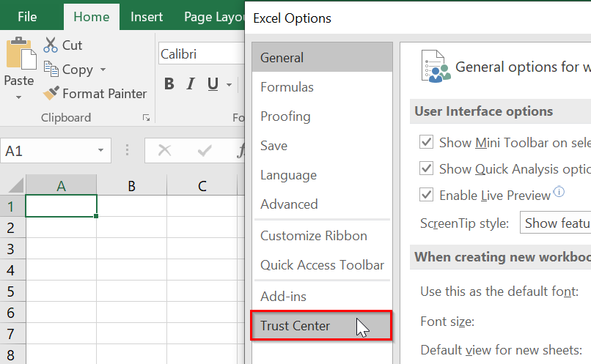Select Save category in Excel Options

pos(322,146)
